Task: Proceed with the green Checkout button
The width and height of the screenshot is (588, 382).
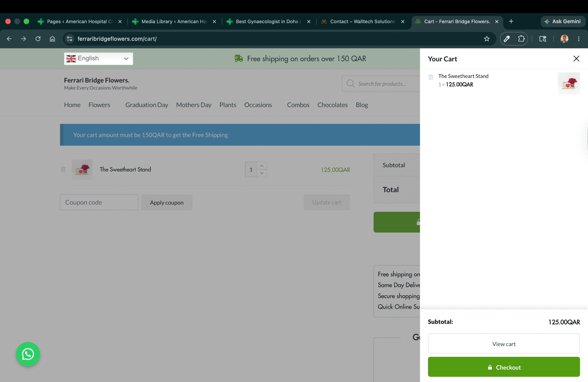Action: point(504,367)
